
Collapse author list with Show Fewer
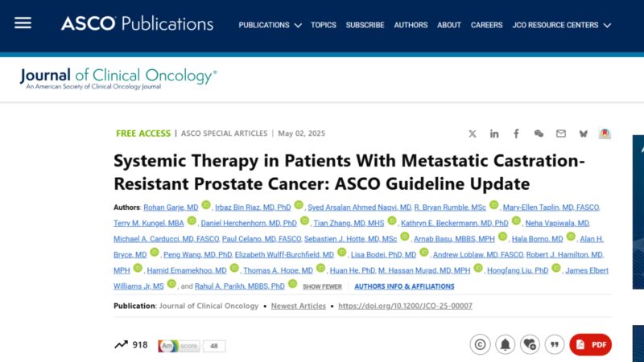pos(322,286)
